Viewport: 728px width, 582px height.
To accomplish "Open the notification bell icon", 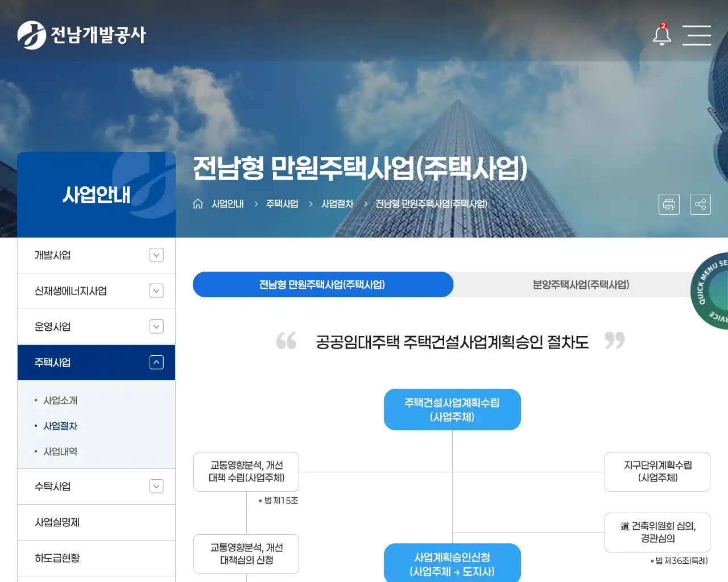I will tap(662, 35).
